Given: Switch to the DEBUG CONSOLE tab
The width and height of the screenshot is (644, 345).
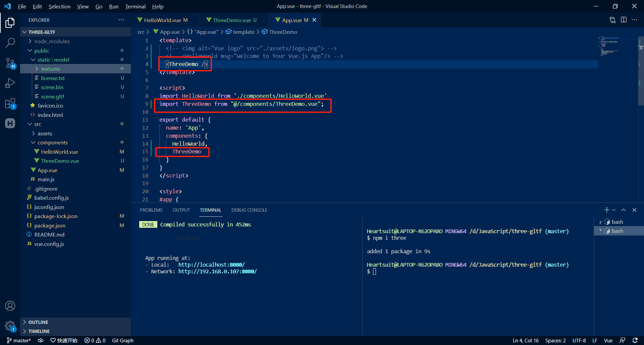Looking at the screenshot, I should (249, 210).
